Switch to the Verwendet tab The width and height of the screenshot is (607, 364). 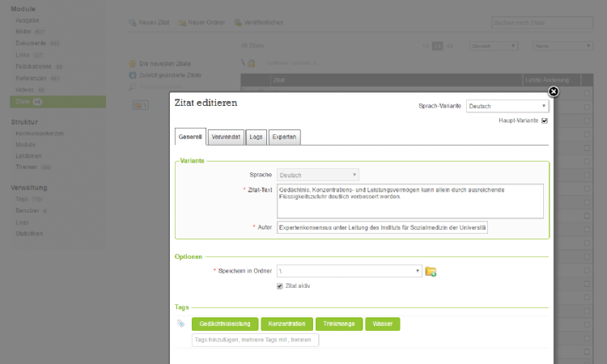click(226, 137)
